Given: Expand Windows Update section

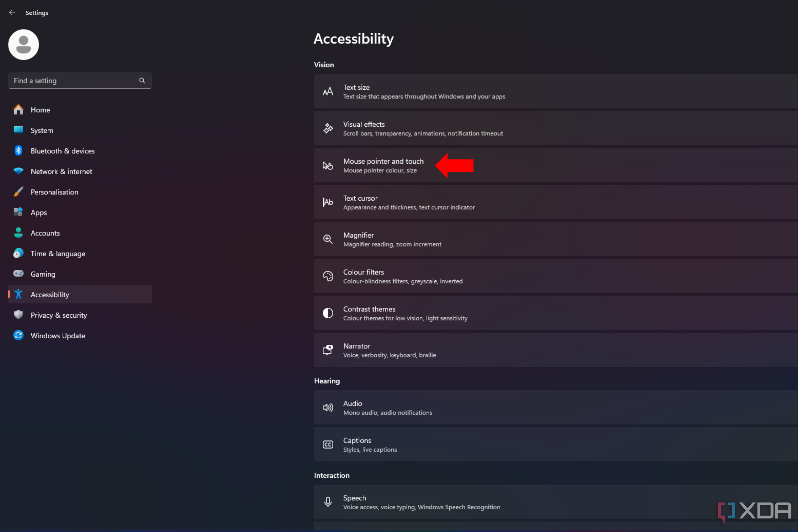Looking at the screenshot, I should [x=58, y=335].
